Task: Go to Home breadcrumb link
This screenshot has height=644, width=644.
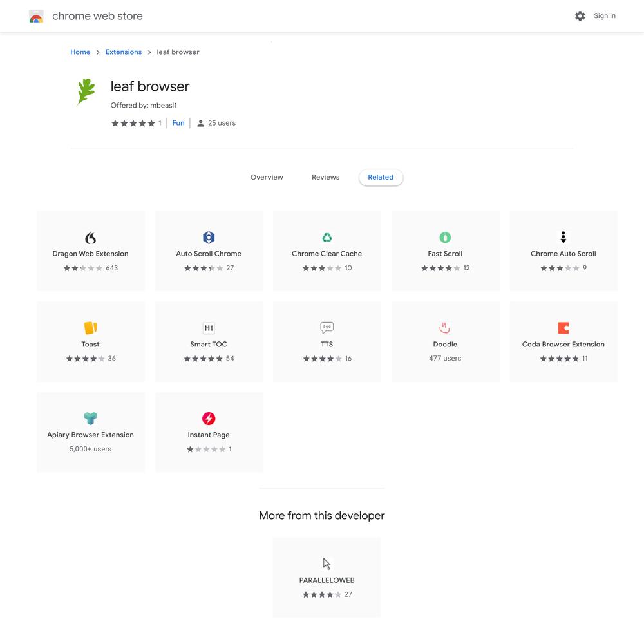Action: click(80, 52)
